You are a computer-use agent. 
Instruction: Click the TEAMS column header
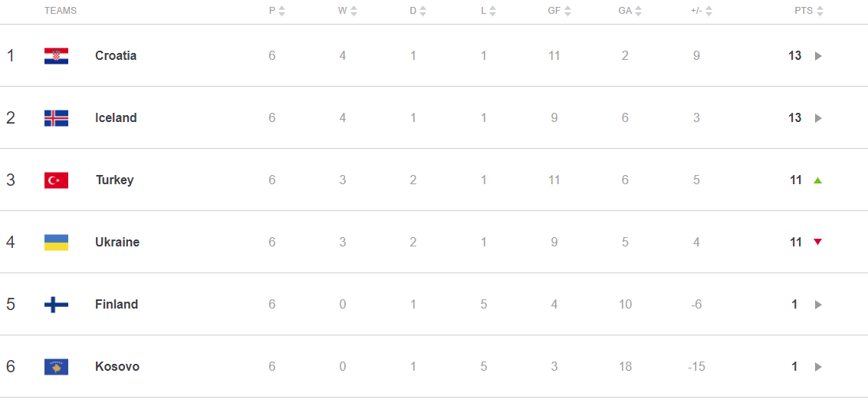click(x=61, y=11)
